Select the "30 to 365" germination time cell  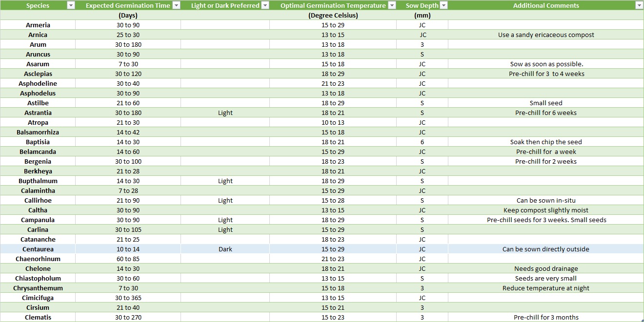tap(128, 298)
